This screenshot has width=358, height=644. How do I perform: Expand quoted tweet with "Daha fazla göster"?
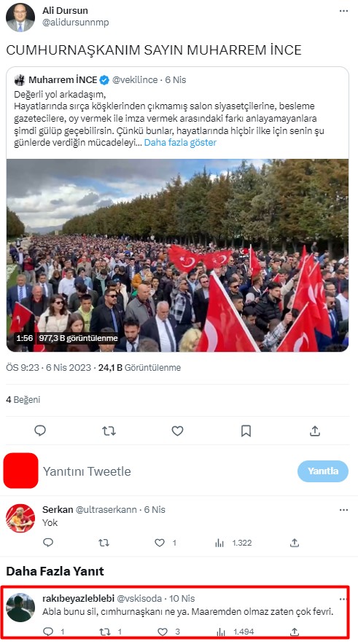pos(180,143)
